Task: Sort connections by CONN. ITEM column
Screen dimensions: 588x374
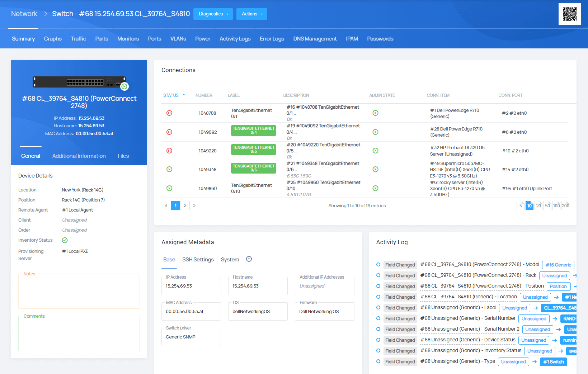Action: [438, 95]
